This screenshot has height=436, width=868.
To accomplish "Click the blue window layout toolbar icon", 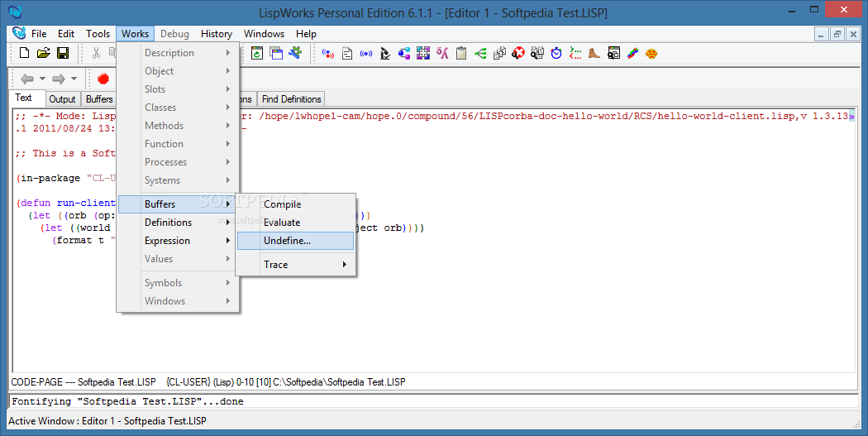I will coord(275,53).
